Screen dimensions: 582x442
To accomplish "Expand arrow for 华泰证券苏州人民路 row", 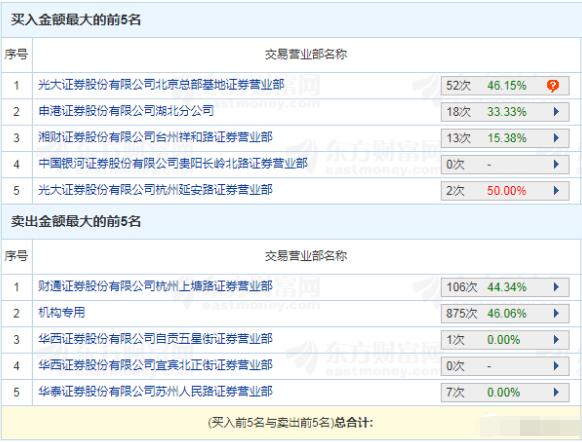I will (556, 392).
